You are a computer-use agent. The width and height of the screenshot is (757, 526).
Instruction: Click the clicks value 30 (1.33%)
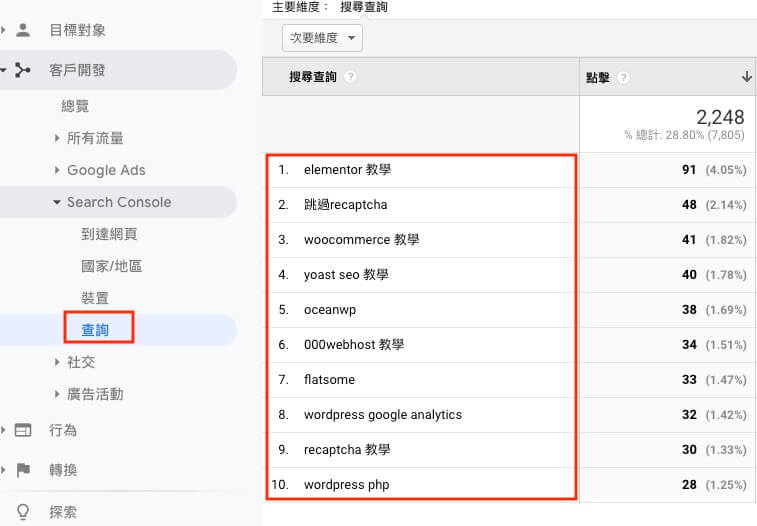click(714, 450)
